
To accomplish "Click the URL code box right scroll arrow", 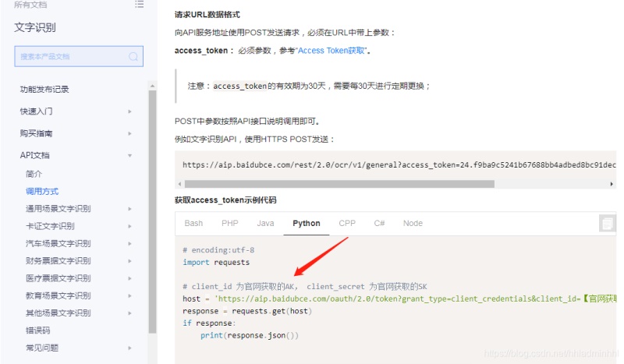I will pyautogui.click(x=612, y=184).
